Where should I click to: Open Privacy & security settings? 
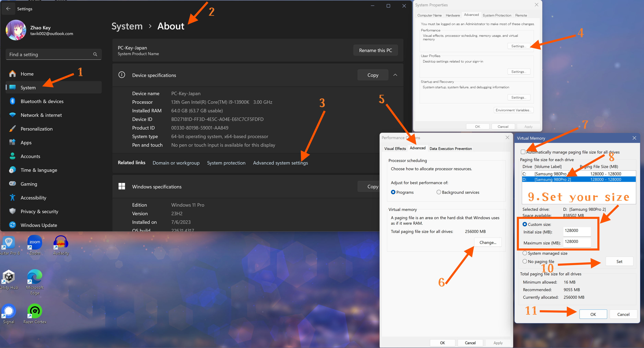(x=54, y=211)
